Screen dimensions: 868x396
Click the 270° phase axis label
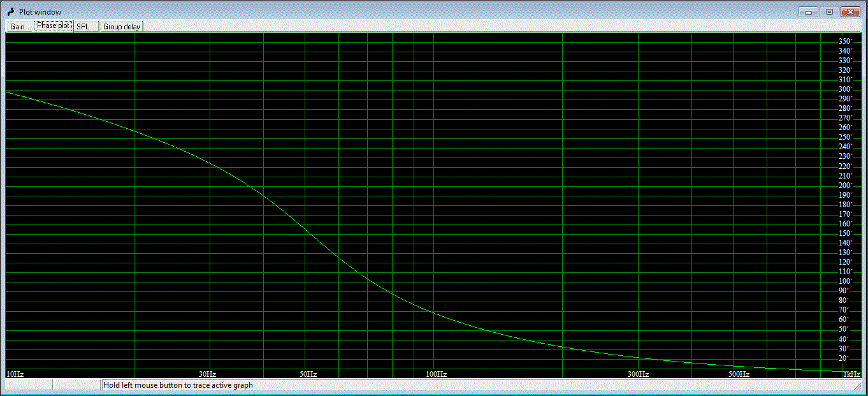pyautogui.click(x=845, y=118)
